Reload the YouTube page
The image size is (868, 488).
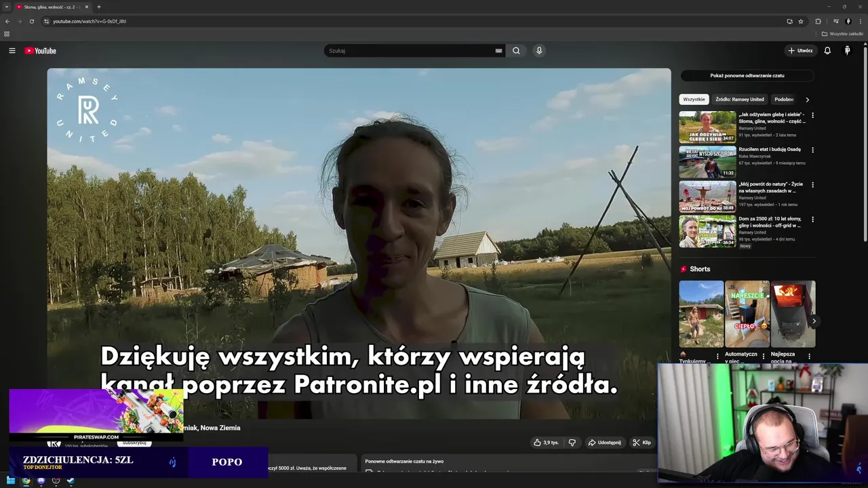click(x=32, y=21)
